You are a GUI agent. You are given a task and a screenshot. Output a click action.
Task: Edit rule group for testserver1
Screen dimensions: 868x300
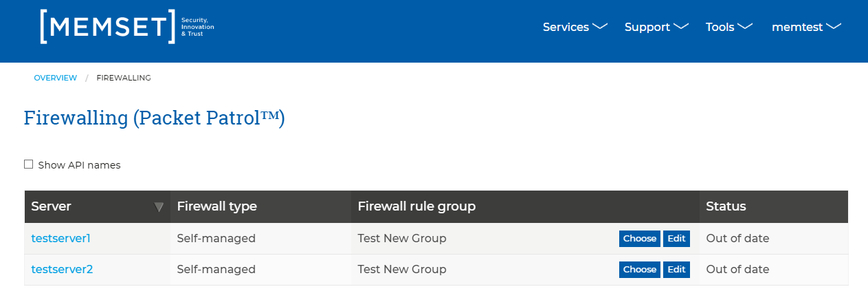676,239
